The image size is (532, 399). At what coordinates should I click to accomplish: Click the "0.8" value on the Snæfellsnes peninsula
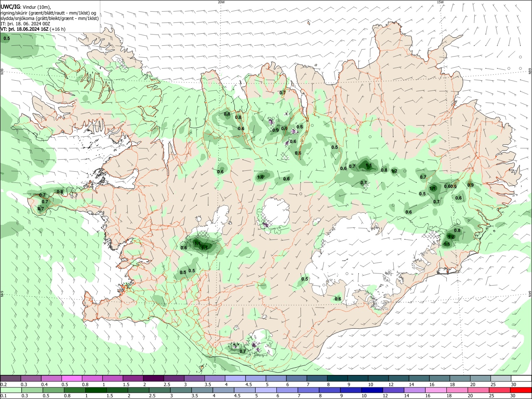tap(60, 192)
